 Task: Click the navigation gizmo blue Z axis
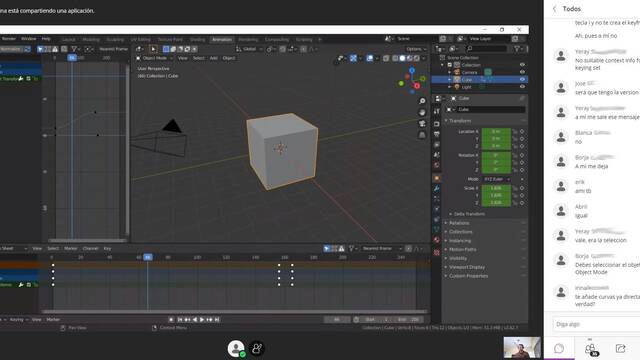click(x=412, y=71)
